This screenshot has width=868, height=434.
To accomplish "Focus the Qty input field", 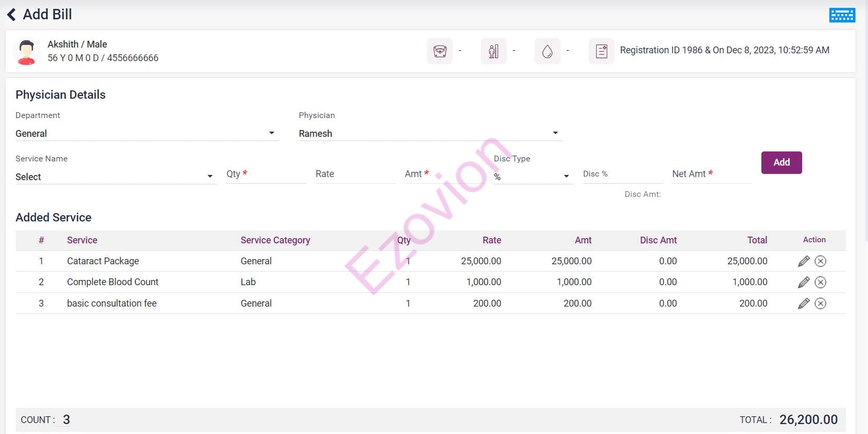I will tap(265, 174).
